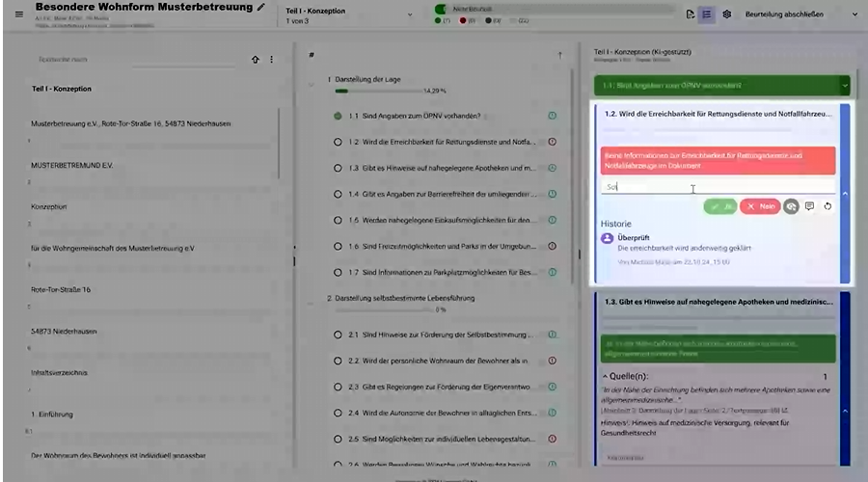Click the up arrow above question list
This screenshot has width=868, height=482.
pos(559,55)
